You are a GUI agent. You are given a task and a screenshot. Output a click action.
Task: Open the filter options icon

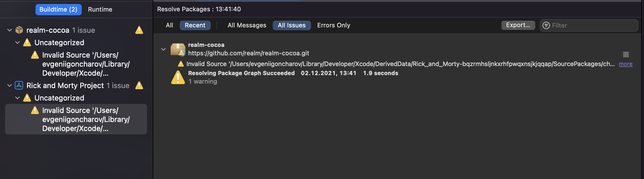(546, 25)
